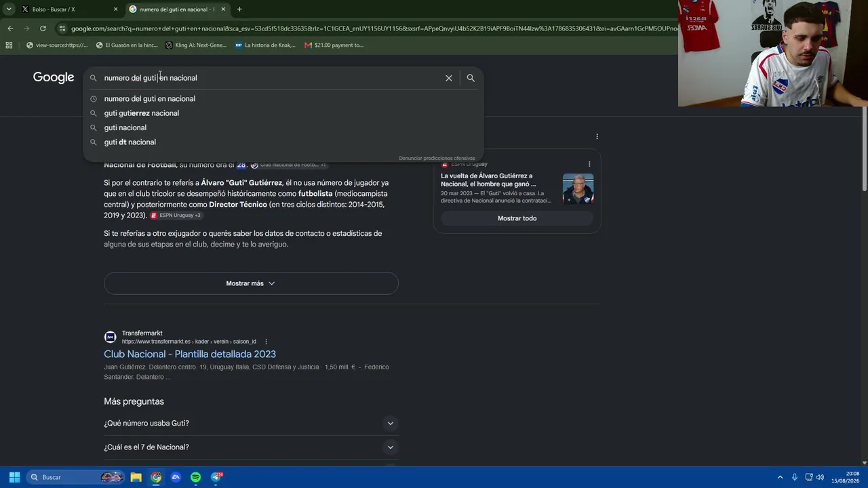Reload the current Google page
Screen dimensions: 868x488
click(43, 28)
